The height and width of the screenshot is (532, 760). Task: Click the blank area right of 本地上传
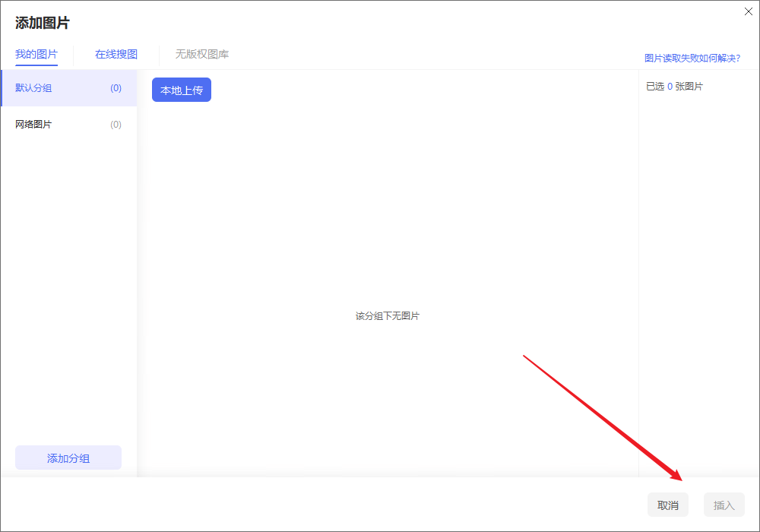coord(418,90)
